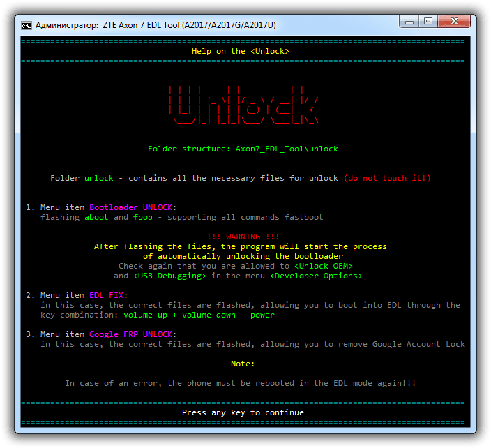
Task: Click the 'Folder structure: Axon7_EDL_Tool\unlock' line
Action: click(x=243, y=149)
